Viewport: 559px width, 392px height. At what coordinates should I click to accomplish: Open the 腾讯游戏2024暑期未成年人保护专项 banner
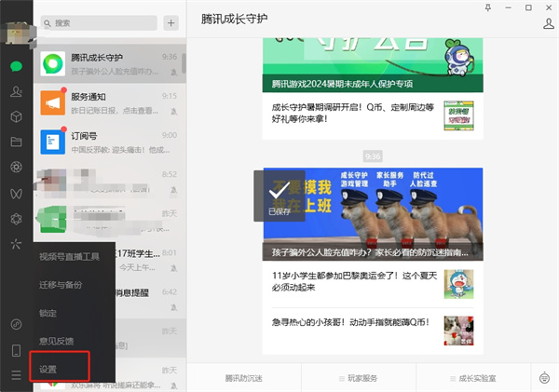click(373, 65)
